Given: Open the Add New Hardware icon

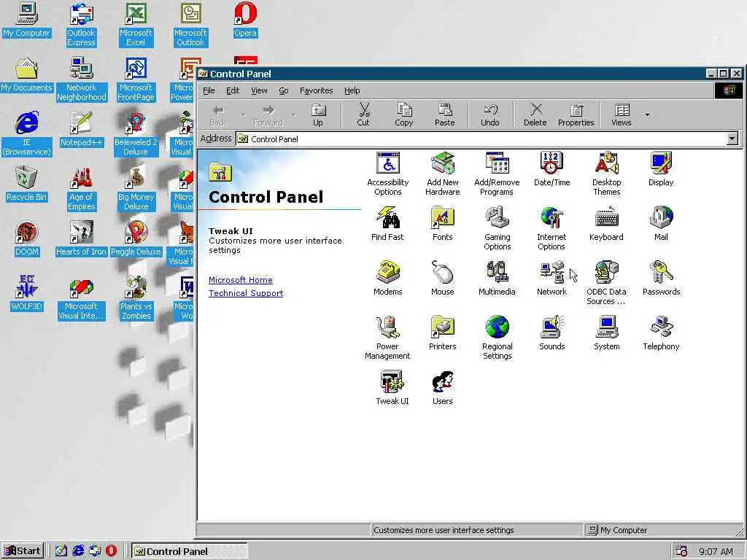Looking at the screenshot, I should pyautogui.click(x=443, y=174).
